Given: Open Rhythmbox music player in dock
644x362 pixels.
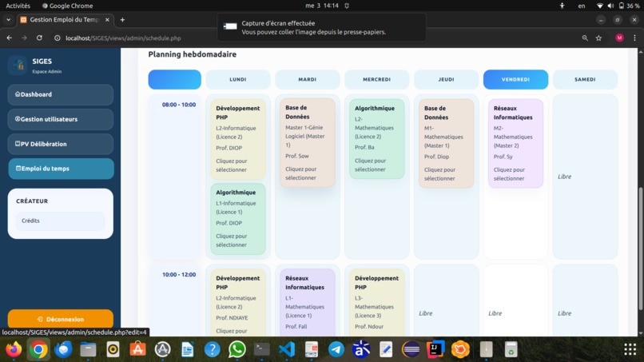Looking at the screenshot, I should click(x=113, y=350).
